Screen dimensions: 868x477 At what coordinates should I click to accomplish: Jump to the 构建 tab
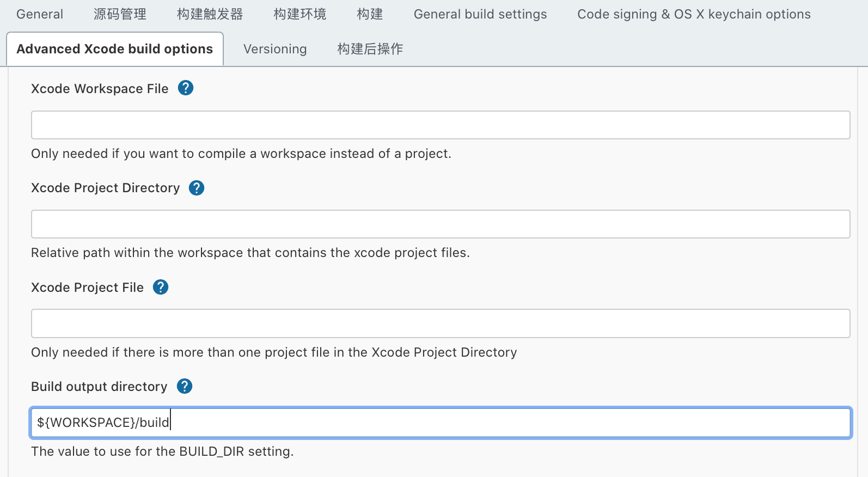pos(370,14)
